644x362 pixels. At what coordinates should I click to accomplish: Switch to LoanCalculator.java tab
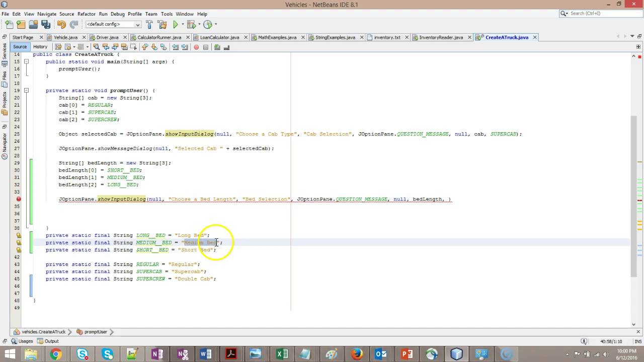(219, 37)
